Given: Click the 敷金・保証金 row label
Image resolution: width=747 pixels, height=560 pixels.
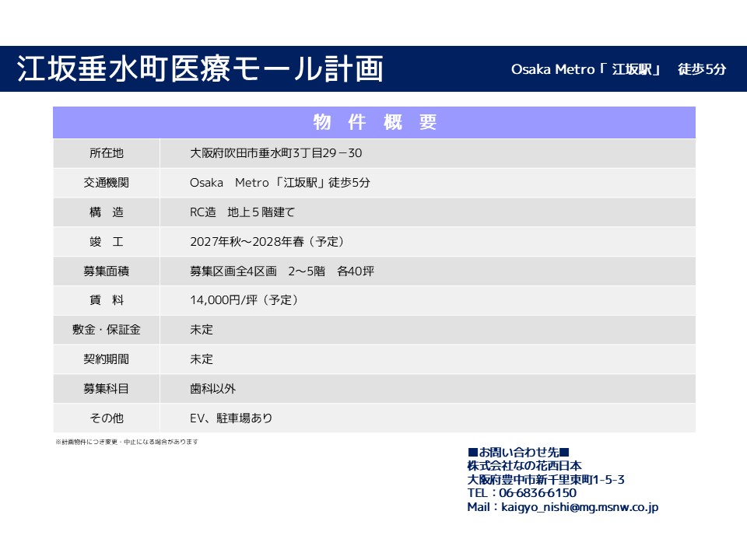Looking at the screenshot, I should point(107,330).
